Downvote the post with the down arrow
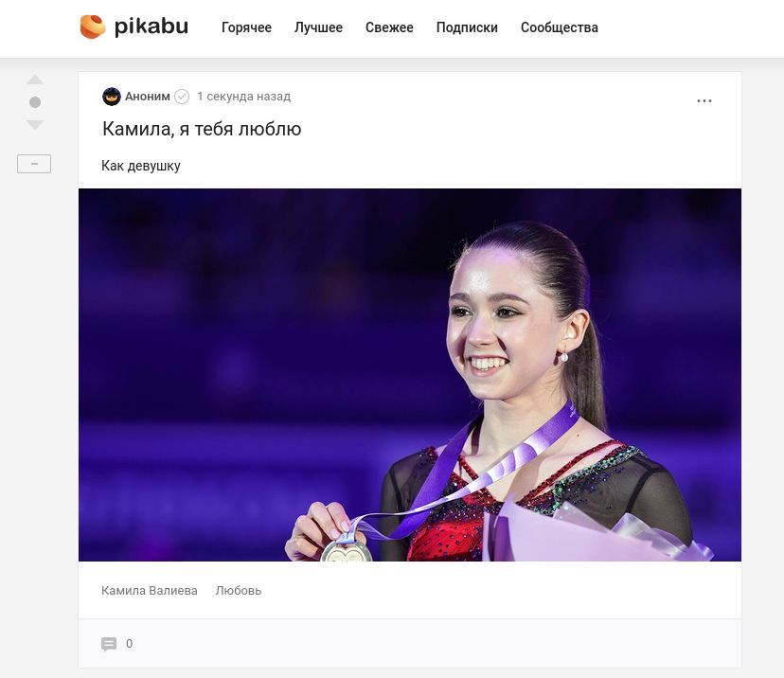Viewport: 784px width, 678px height. pyautogui.click(x=35, y=124)
